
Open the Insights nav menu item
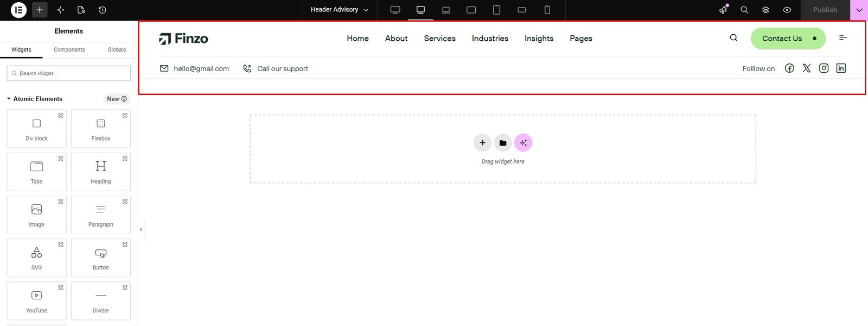coord(539,39)
